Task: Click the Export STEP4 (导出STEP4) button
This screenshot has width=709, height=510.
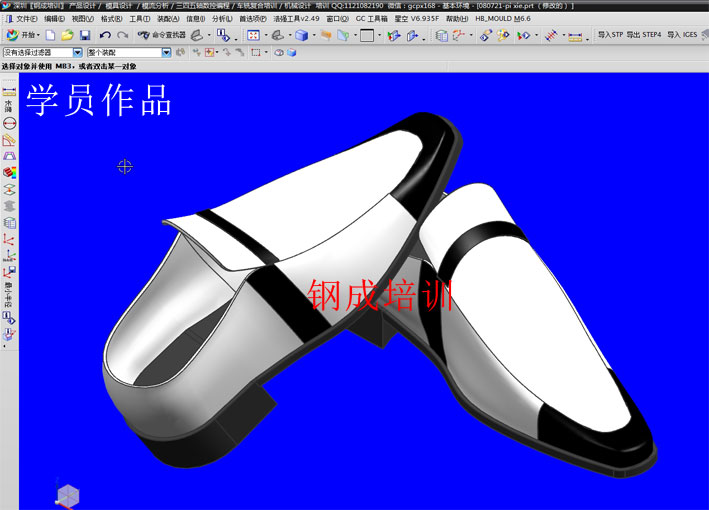Action: [644, 35]
